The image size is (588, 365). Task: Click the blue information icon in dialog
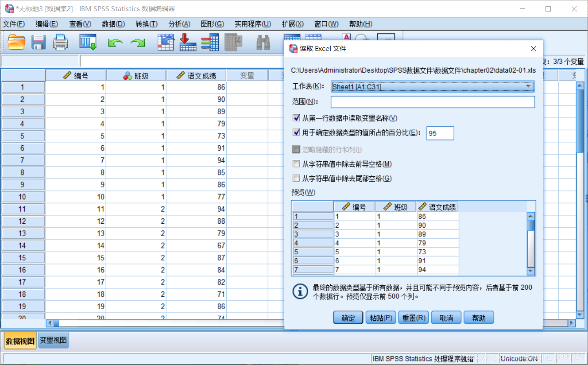pos(300,291)
